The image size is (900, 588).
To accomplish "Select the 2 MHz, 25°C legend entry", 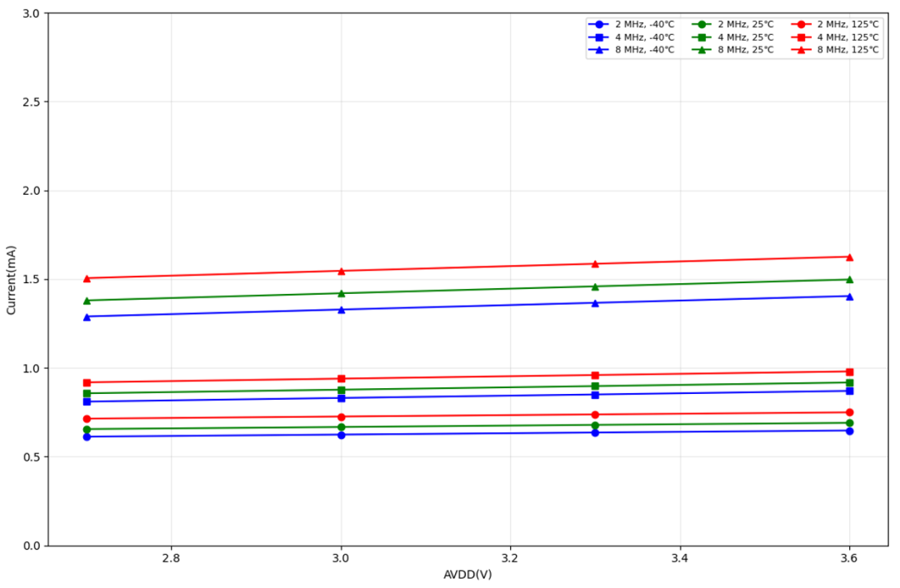I will point(733,24).
